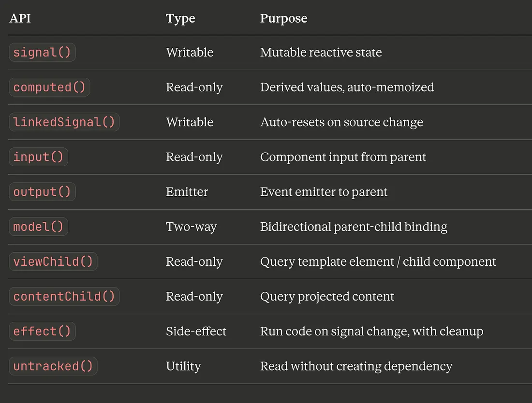Image resolution: width=532 pixels, height=403 pixels.
Task: Click the model() code label
Action: coord(38,227)
